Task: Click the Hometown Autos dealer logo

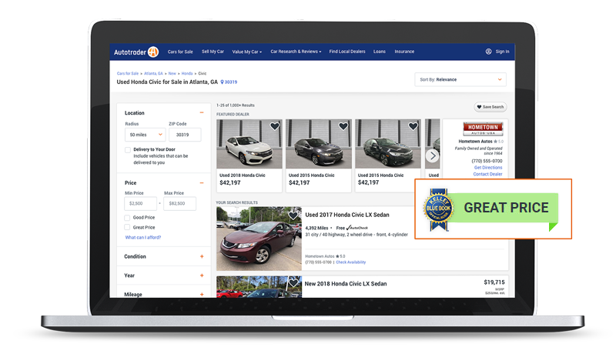Action: 483,129
